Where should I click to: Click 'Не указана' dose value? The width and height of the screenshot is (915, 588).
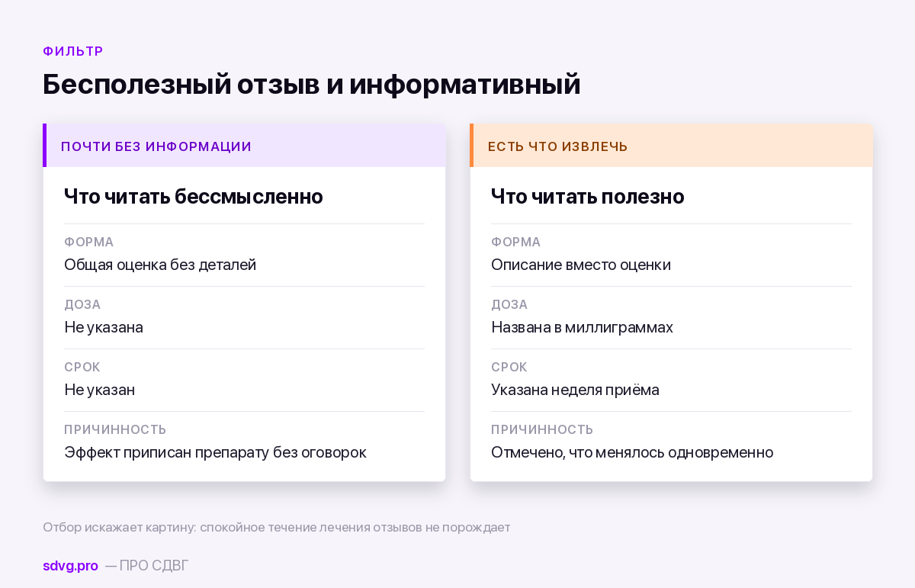(x=104, y=328)
